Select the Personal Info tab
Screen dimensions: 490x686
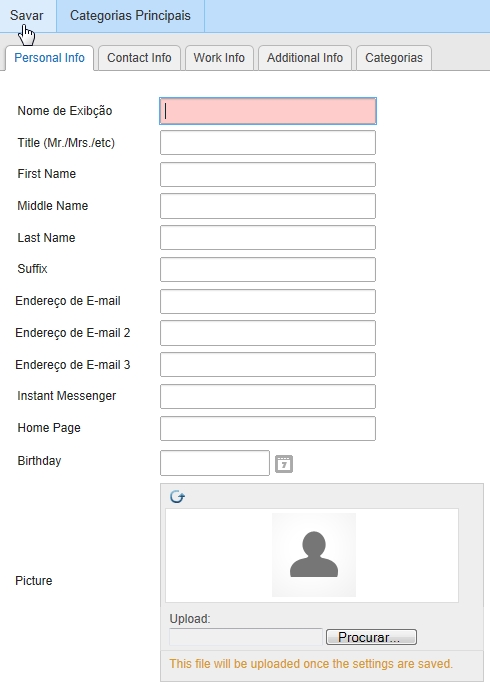point(49,58)
